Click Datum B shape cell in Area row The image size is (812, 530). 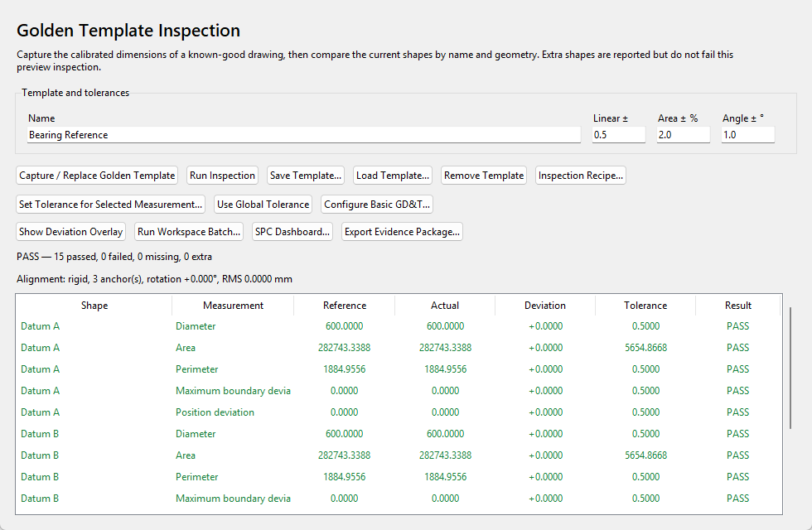(40, 455)
